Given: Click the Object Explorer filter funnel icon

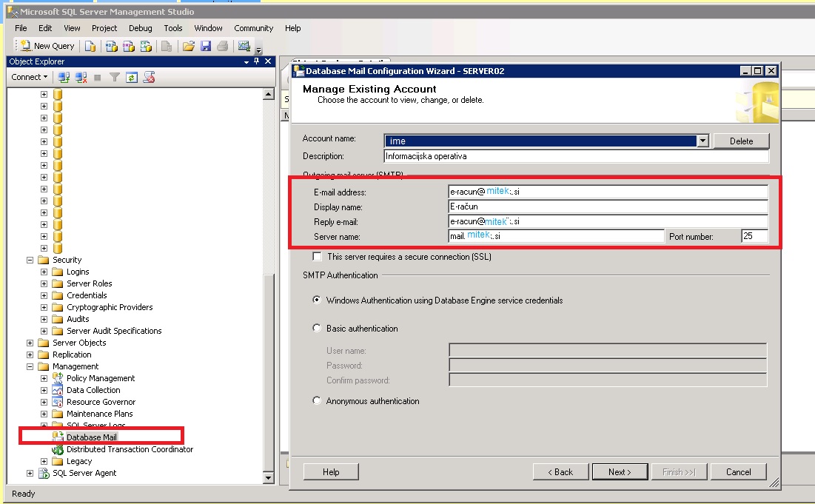Looking at the screenshot, I should pyautogui.click(x=115, y=78).
